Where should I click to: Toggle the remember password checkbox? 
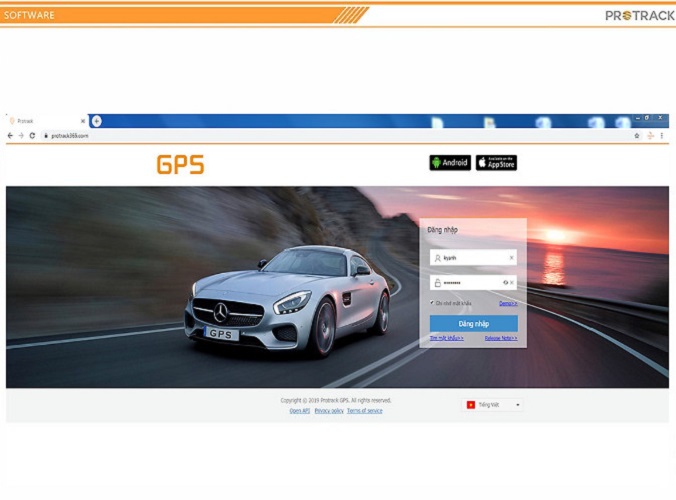click(x=432, y=302)
